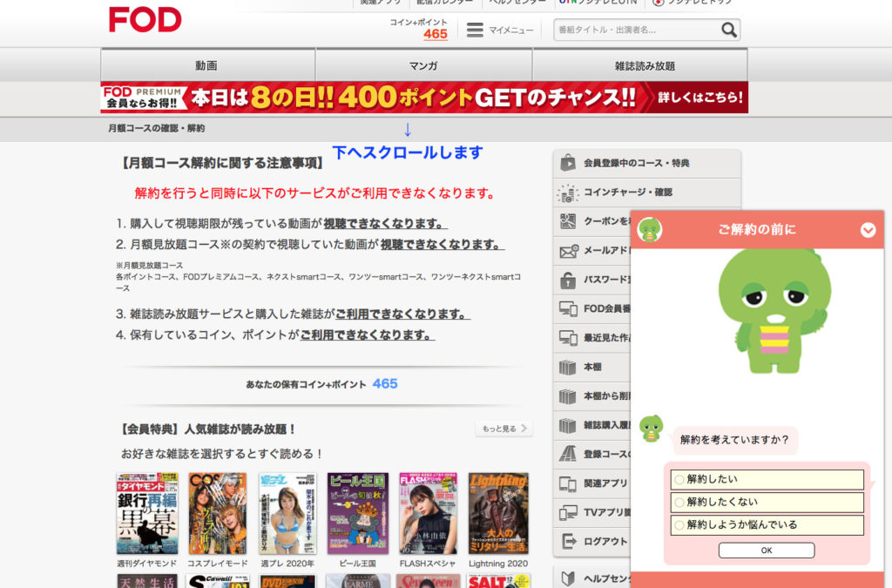Click the 登録コース road icon

[x=567, y=454]
